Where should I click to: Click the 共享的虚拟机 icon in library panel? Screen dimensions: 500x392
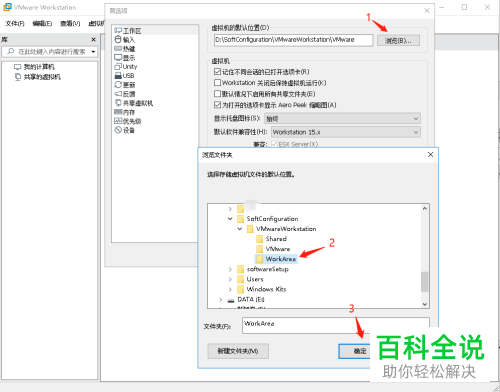tap(18, 77)
